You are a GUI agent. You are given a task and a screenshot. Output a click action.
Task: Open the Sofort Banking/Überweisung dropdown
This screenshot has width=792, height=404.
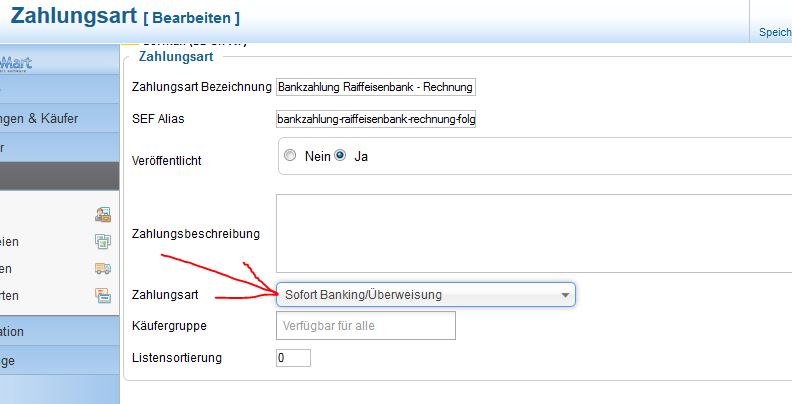(425, 295)
